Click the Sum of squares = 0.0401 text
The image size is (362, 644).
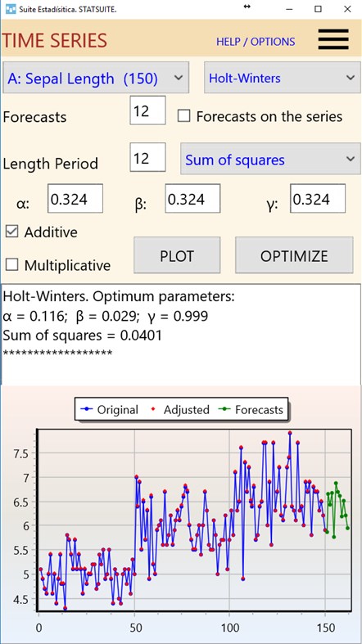[x=82, y=336]
